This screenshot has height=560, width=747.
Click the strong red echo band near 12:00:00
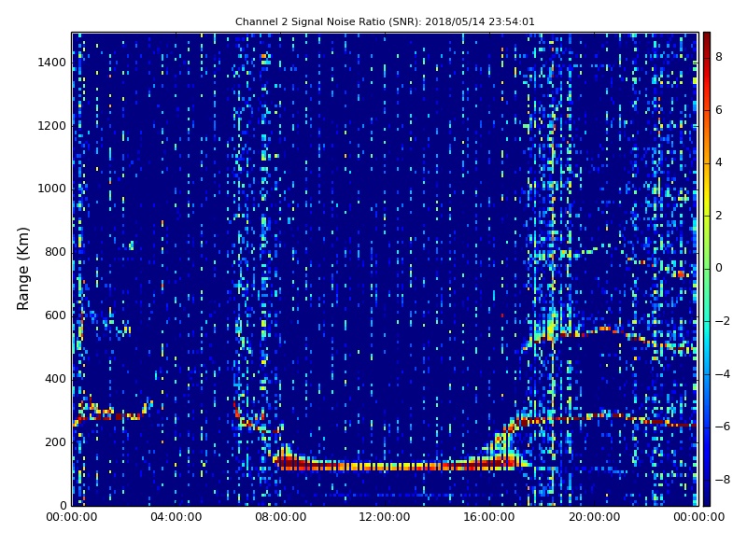point(385,466)
